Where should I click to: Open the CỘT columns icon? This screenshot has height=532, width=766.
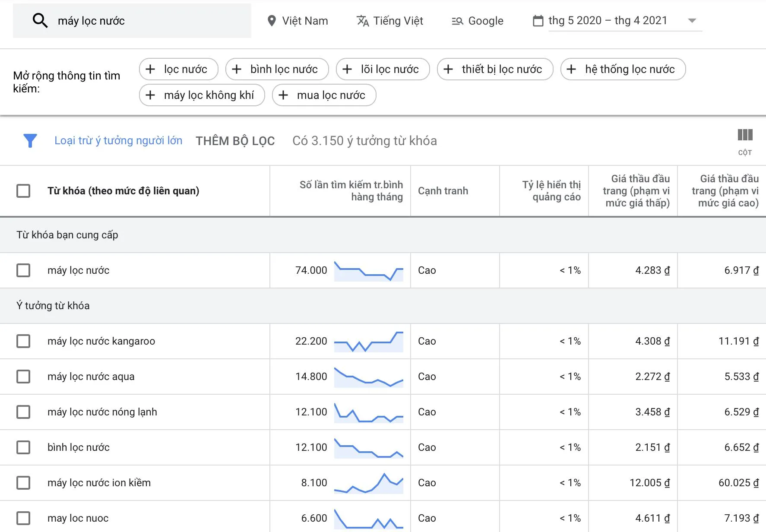pos(745,135)
